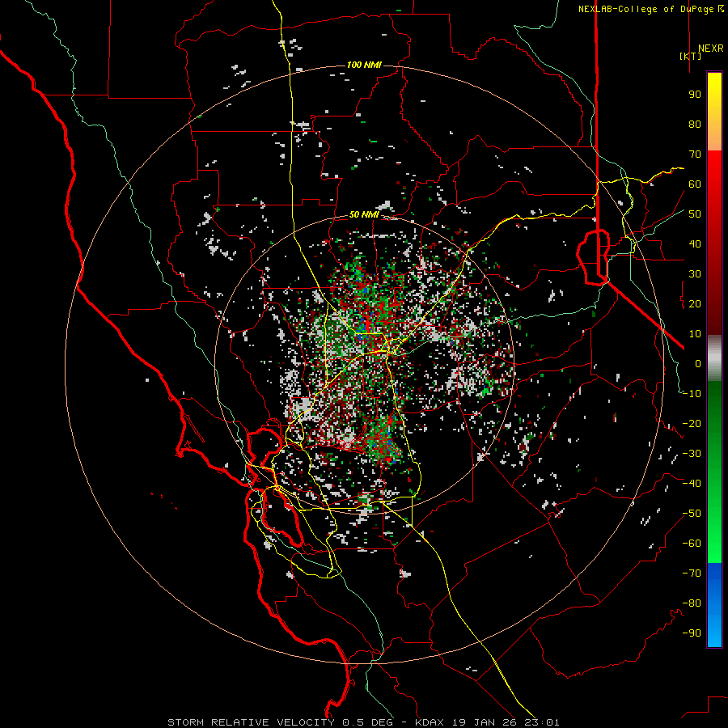Click the -30 knot scale label
Screen dimensions: 728x728
[692, 454]
